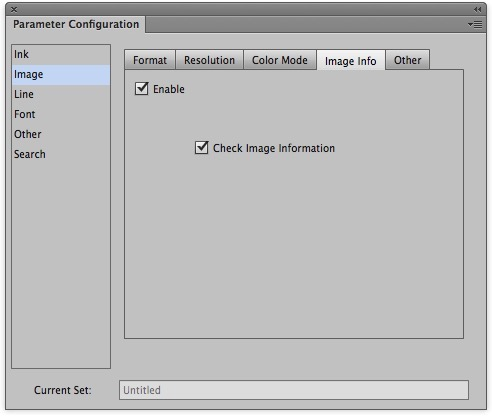The image size is (492, 417).
Task: Click the Current Set text field
Action: [294, 390]
